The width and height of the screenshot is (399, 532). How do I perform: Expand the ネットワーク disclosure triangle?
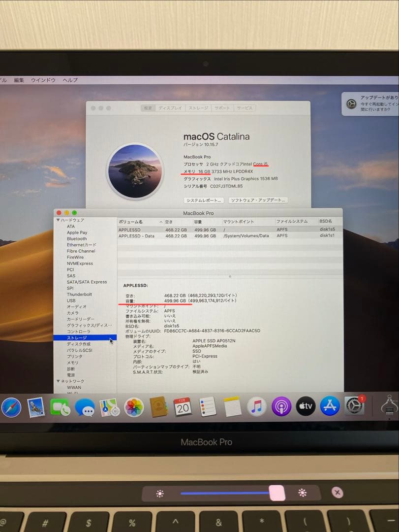(x=58, y=381)
